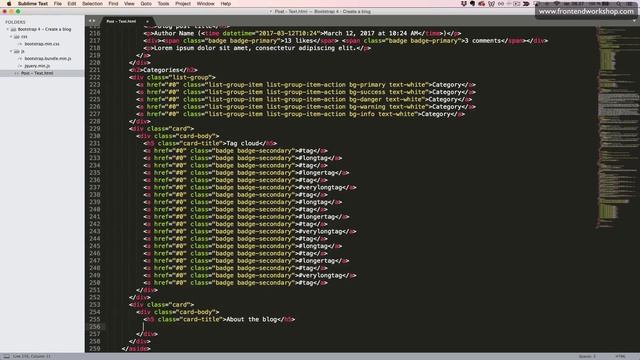Image resolution: width=640 pixels, height=360 pixels.
Task: Open the Edit menu
Action: pos(72,4)
